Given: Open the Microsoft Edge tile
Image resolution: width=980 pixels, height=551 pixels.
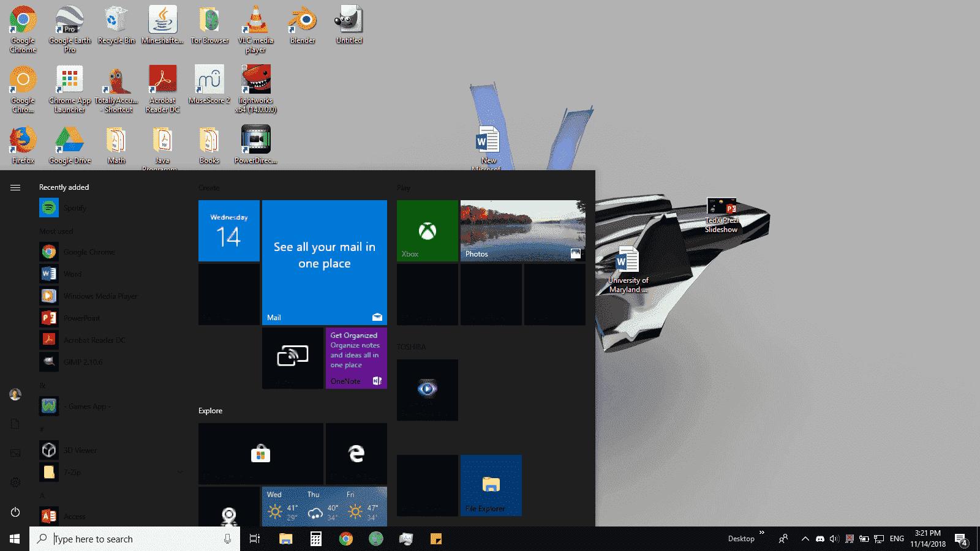Looking at the screenshot, I should (x=356, y=454).
